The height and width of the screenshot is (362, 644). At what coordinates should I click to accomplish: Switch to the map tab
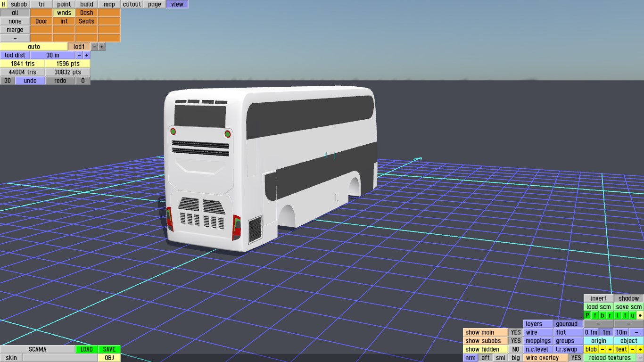109,4
